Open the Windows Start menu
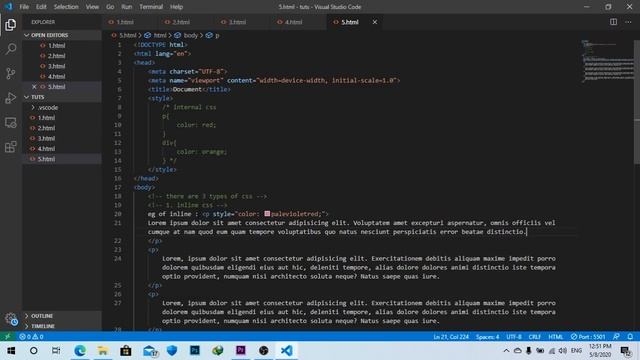Screen dimensions: 640x360 (11, 351)
